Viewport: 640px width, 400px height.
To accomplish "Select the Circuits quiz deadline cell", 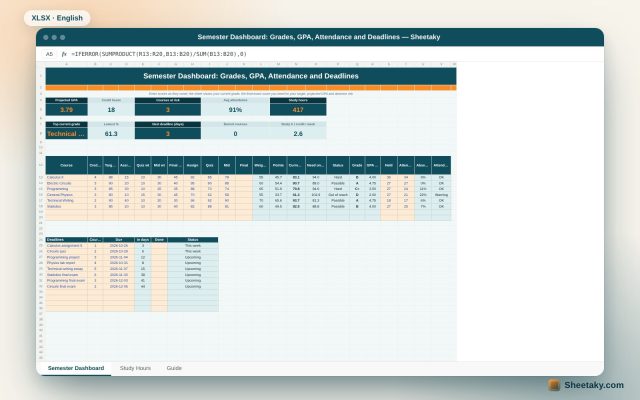I will 67,251.
